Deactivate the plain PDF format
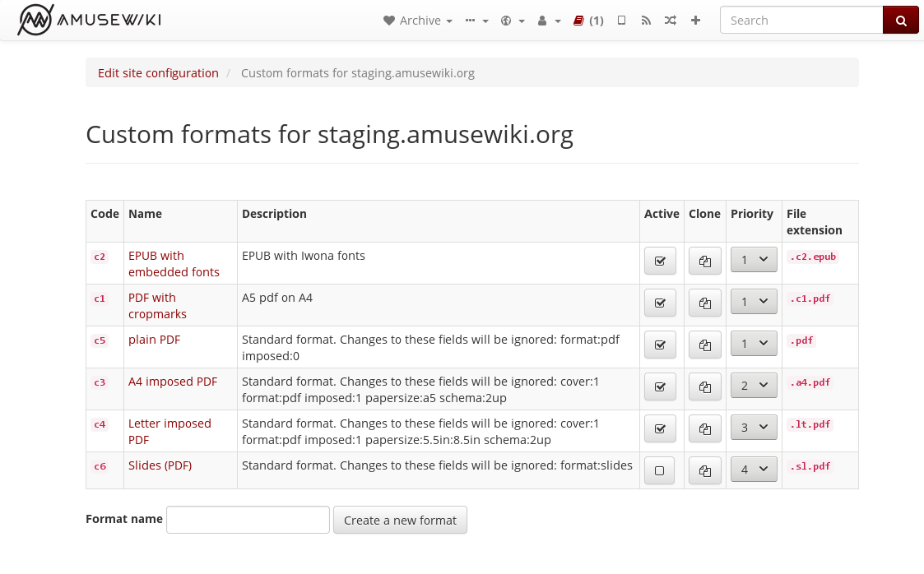Image resolution: width=924 pixels, height=574 pixels. (660, 345)
